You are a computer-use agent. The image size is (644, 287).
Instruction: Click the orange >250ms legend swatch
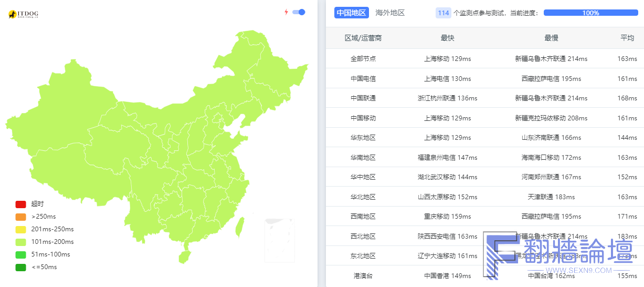click(x=20, y=217)
